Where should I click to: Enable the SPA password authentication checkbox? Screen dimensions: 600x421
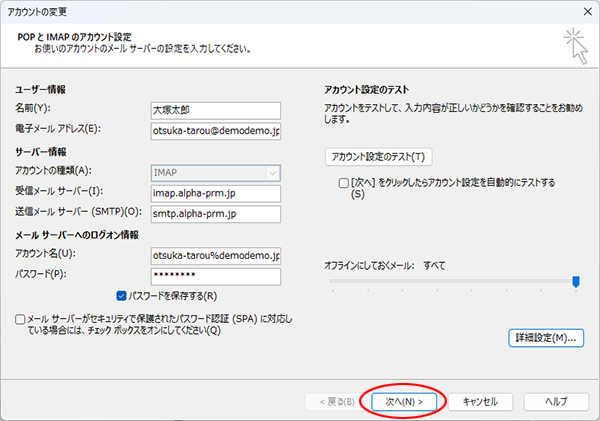pyautogui.click(x=22, y=319)
